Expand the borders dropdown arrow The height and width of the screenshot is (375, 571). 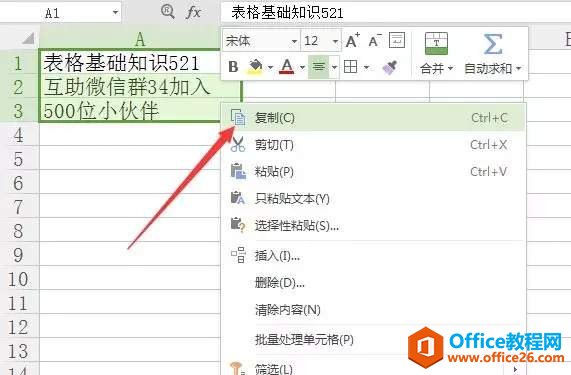click(x=366, y=67)
